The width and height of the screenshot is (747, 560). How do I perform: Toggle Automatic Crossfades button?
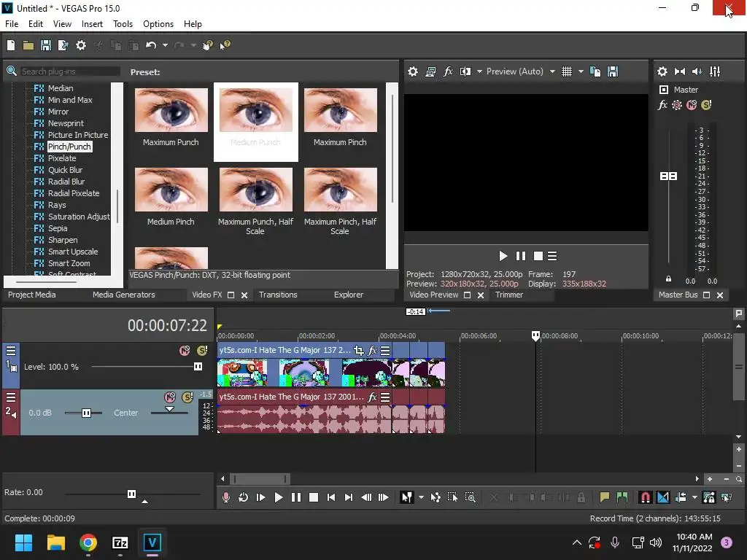pos(662,497)
